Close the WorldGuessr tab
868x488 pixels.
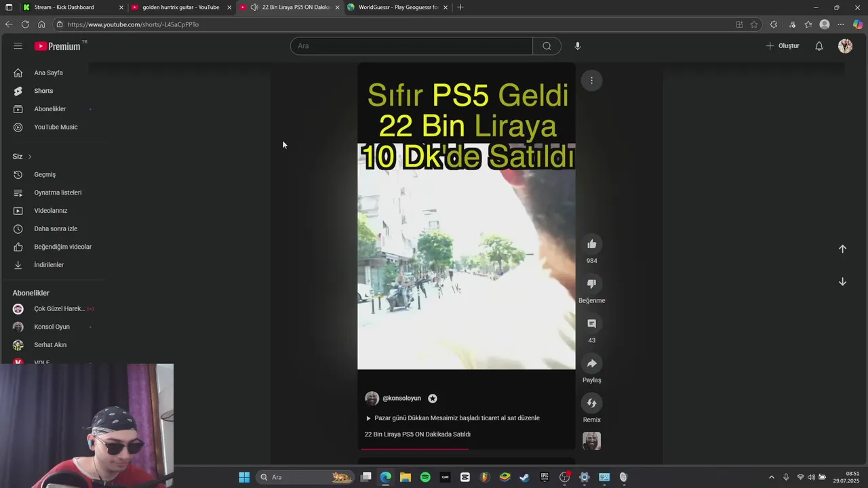pos(446,7)
